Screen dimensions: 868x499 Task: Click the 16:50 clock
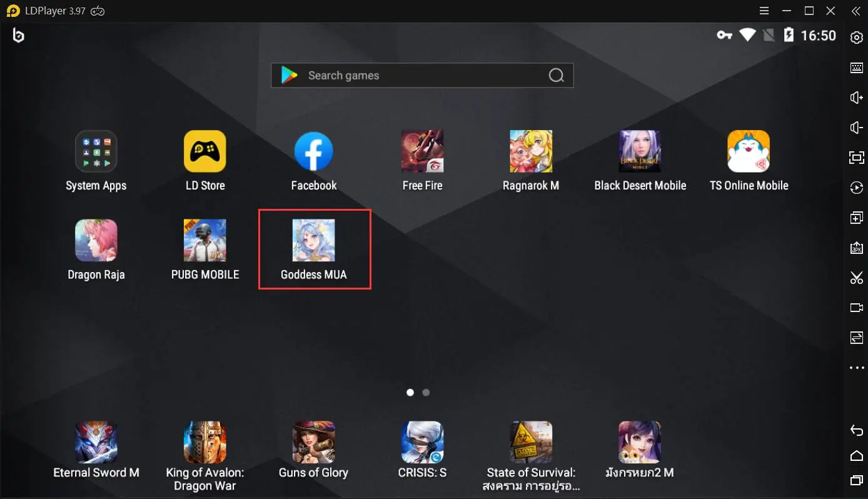pos(818,36)
